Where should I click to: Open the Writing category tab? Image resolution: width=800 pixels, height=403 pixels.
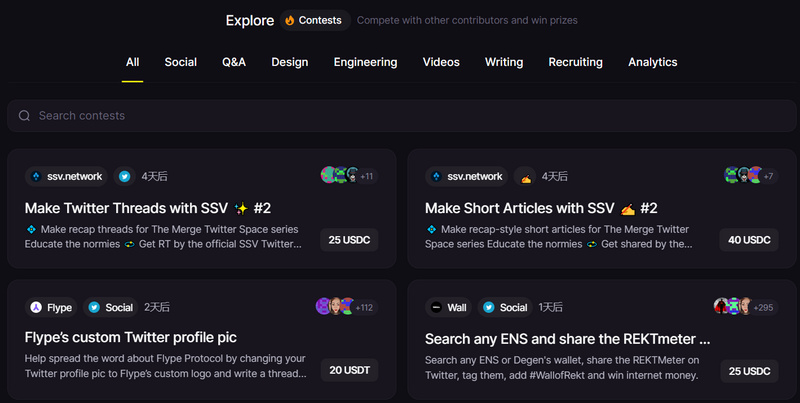coord(504,62)
